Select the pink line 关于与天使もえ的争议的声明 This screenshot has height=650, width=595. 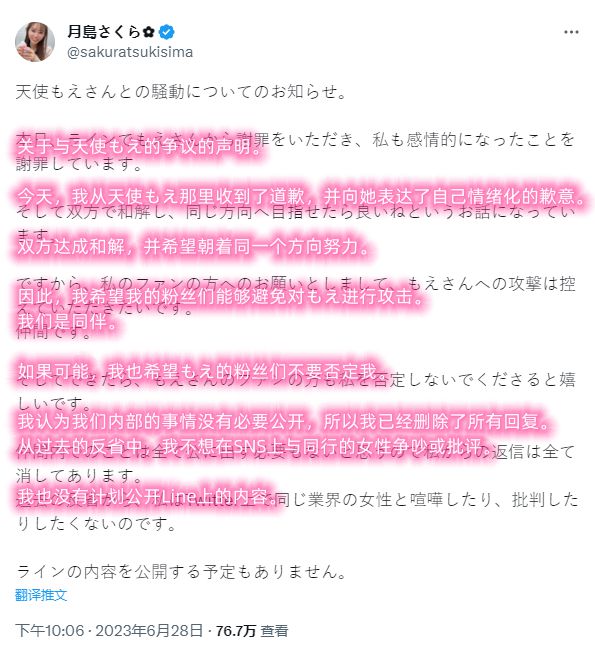[x=140, y=146]
